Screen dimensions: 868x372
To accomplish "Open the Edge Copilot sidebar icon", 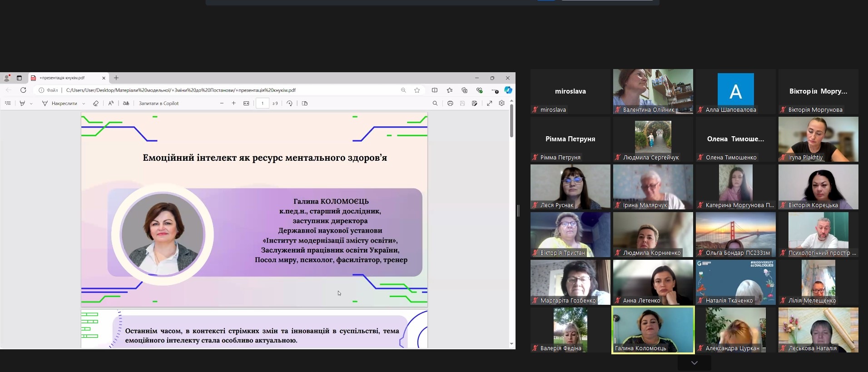I will (x=508, y=90).
